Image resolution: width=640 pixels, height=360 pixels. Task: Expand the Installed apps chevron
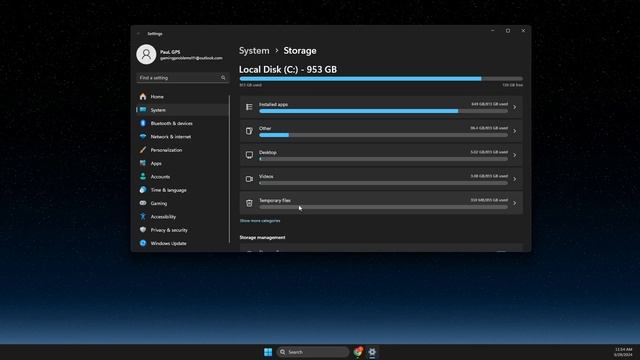[515, 107]
